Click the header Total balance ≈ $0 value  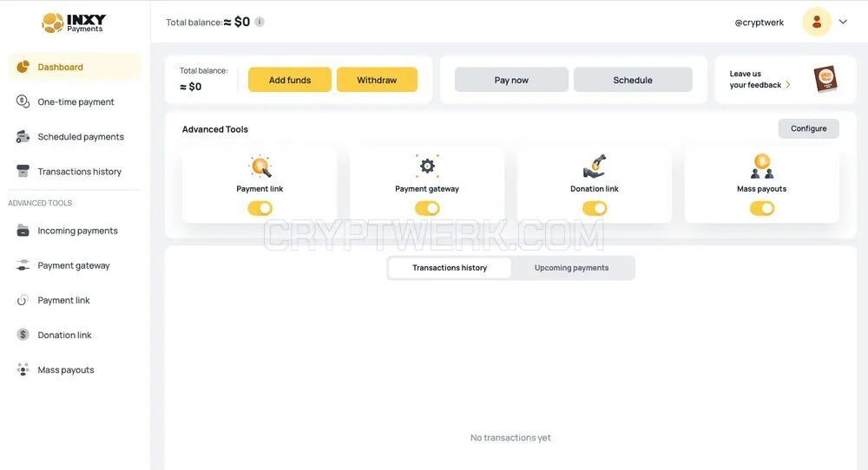[x=236, y=23]
